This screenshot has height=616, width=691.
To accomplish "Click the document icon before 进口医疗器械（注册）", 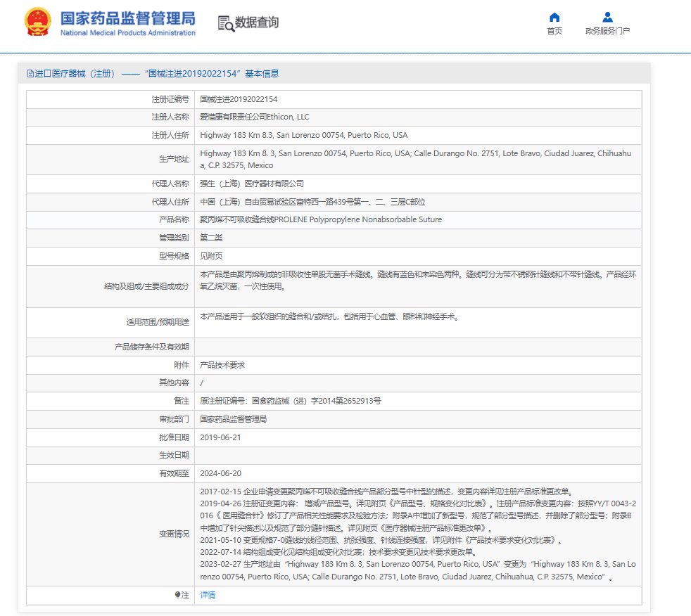I will click(x=30, y=74).
